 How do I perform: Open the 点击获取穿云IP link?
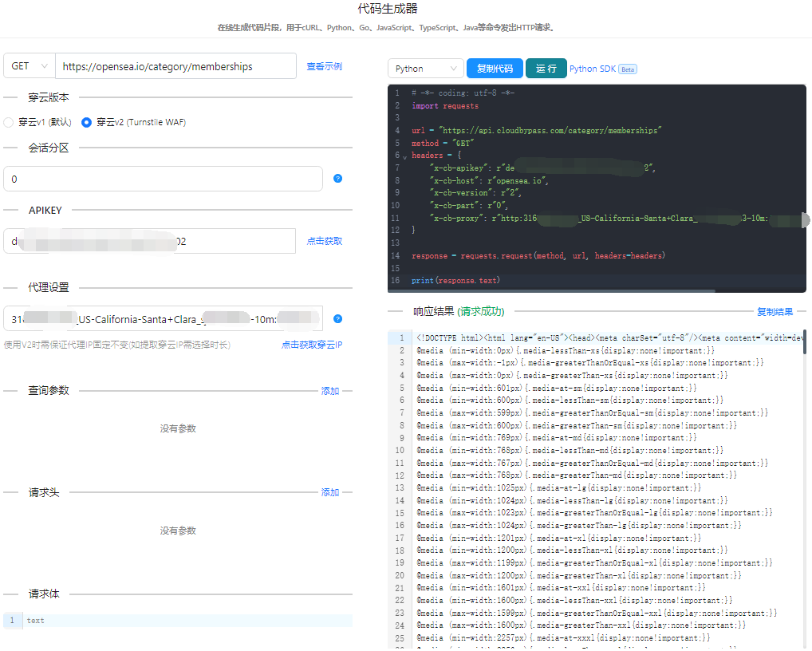312,345
